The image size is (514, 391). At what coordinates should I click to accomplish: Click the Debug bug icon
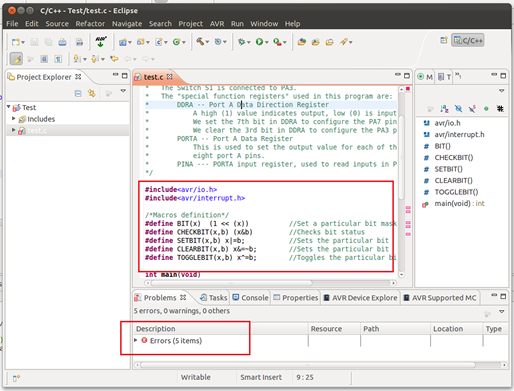(241, 42)
